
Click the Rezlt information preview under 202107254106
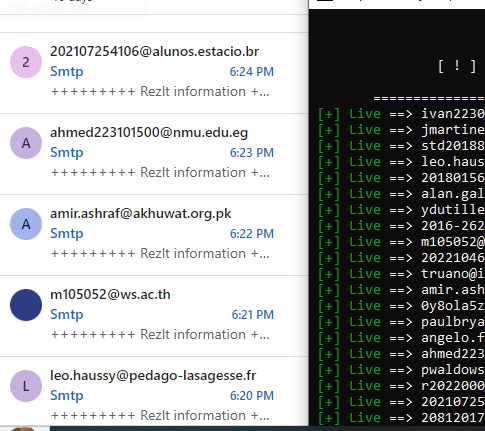click(160, 91)
